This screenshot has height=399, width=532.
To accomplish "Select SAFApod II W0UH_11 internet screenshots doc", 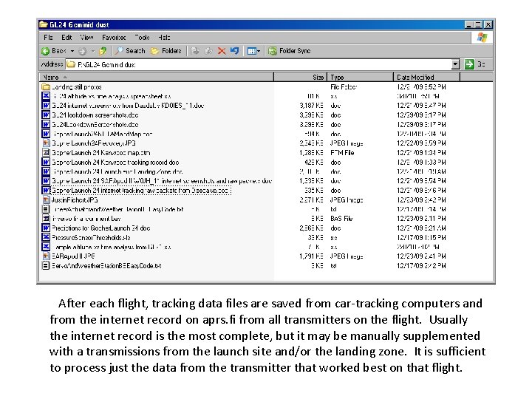I will (162, 181).
